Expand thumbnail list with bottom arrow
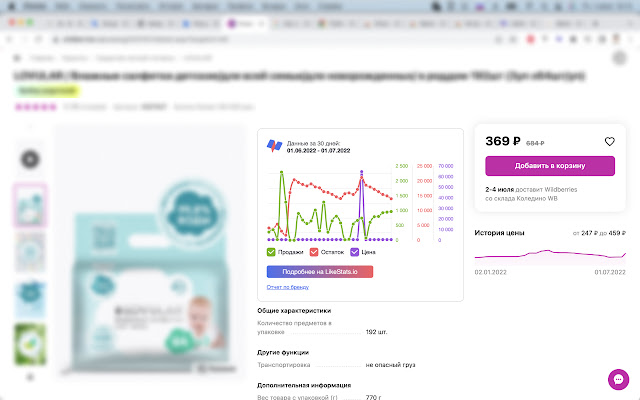The width and height of the screenshot is (640, 400). pyautogui.click(x=30, y=377)
